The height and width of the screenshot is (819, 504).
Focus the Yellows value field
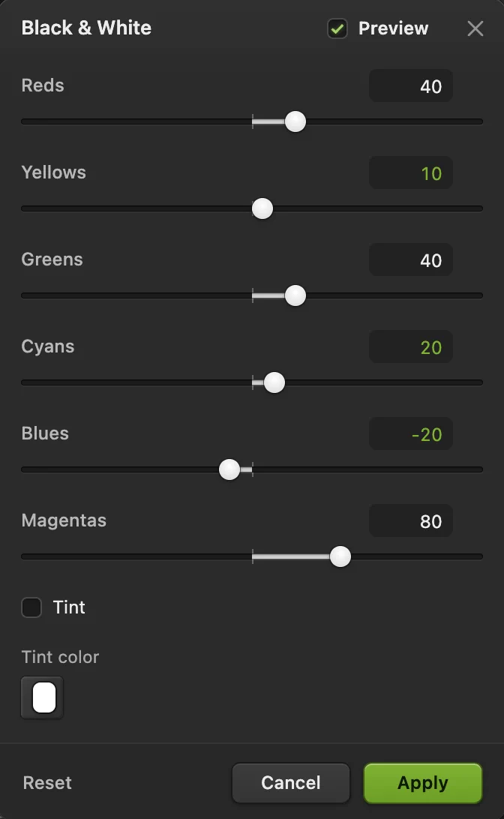[x=410, y=173]
